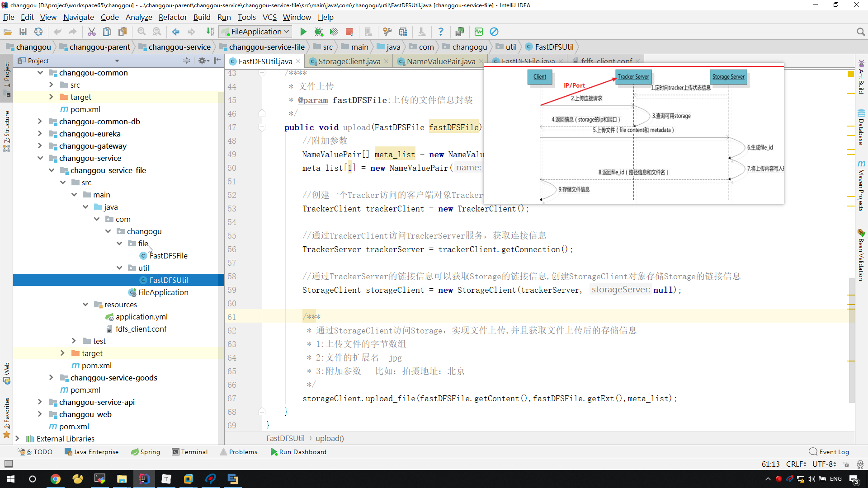
Task: Click the Back navigation arrow
Action: pyautogui.click(x=176, y=32)
